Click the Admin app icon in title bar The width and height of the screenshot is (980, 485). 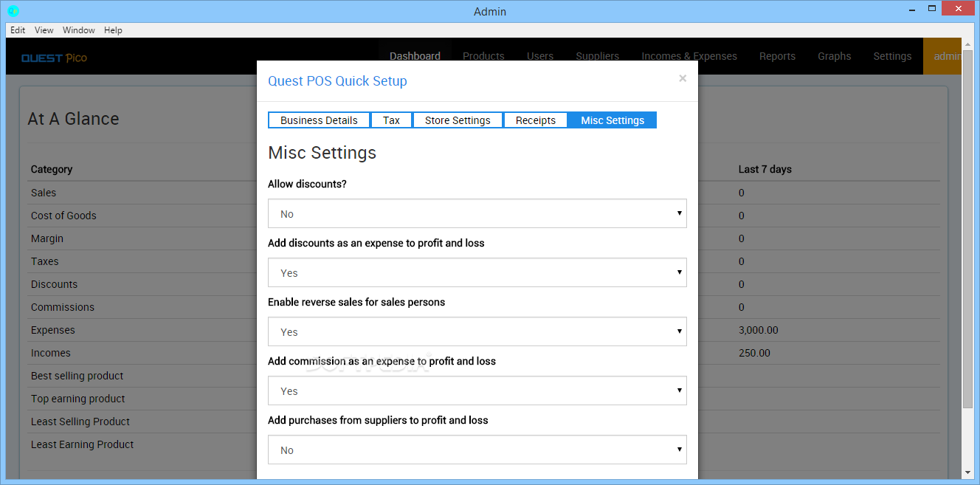pos(13,11)
